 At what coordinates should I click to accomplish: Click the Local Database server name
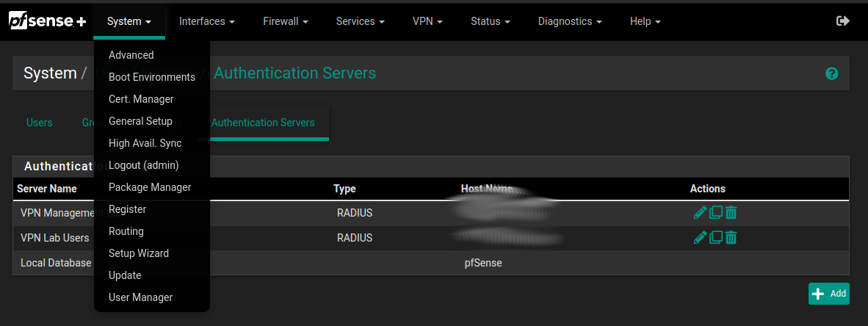(x=56, y=263)
